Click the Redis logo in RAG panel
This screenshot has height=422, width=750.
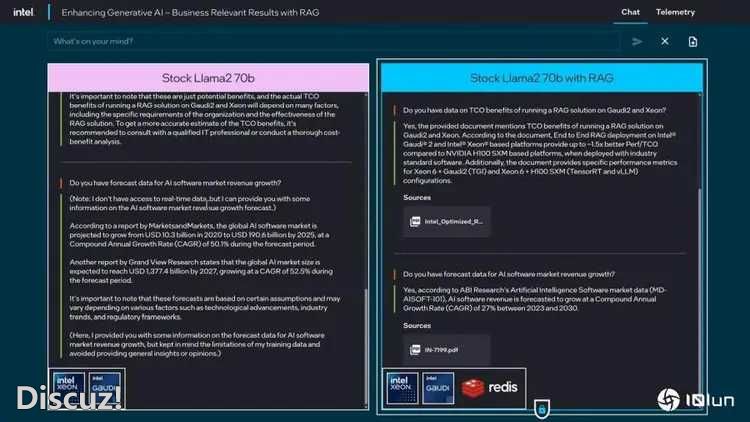(489, 387)
